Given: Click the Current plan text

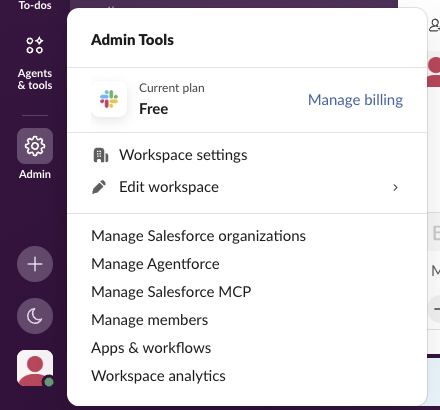Looking at the screenshot, I should coord(172,88).
